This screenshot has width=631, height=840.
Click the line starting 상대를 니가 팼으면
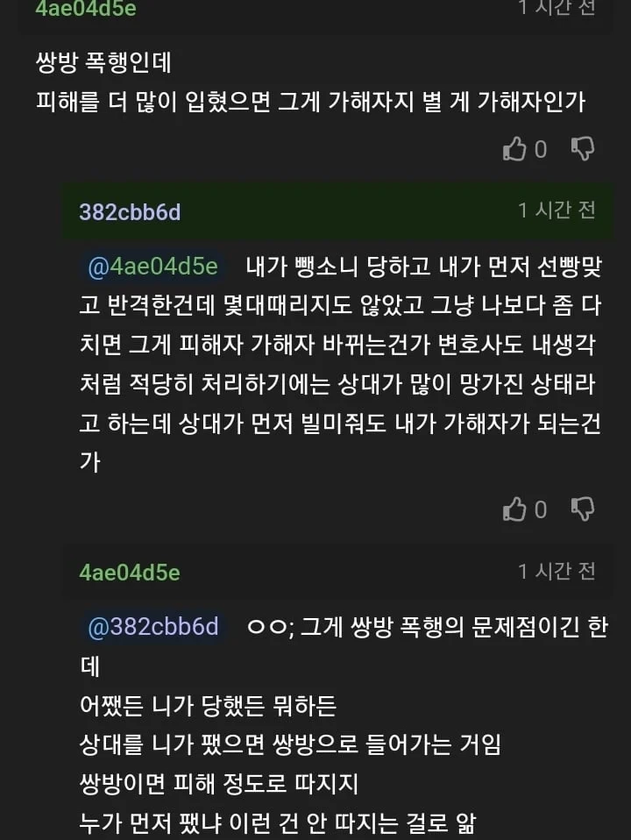coord(290,745)
